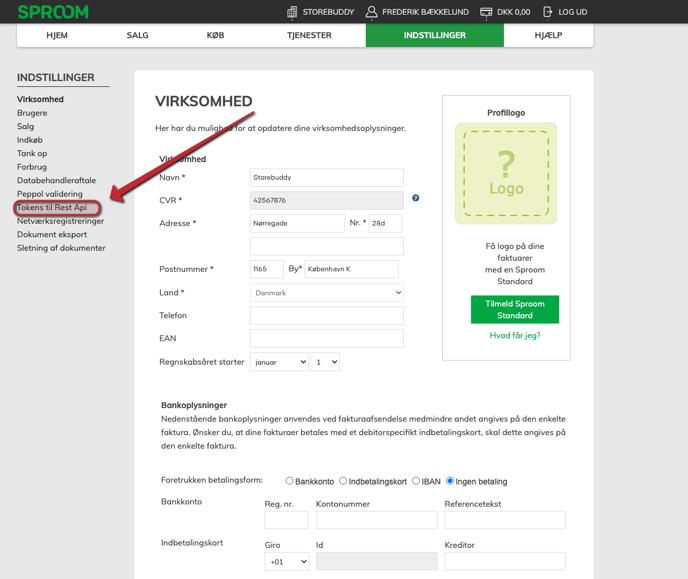
Task: Click the Kontonummer input field
Action: [x=376, y=520]
